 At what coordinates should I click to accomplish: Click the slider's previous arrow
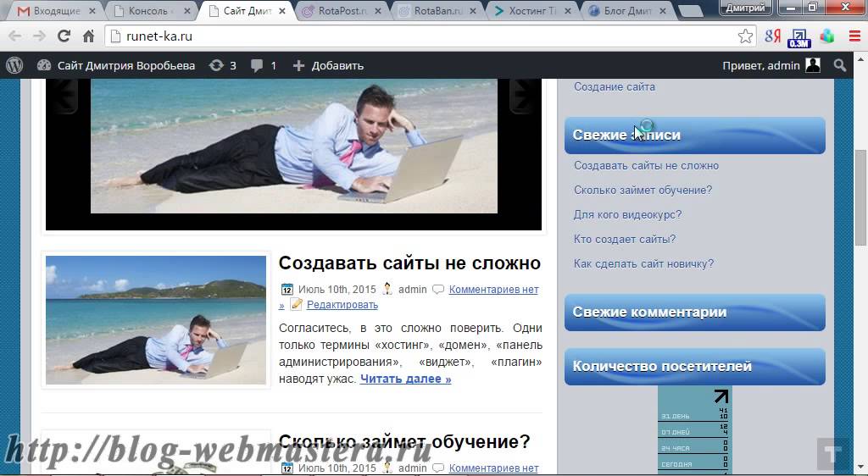tap(64, 96)
